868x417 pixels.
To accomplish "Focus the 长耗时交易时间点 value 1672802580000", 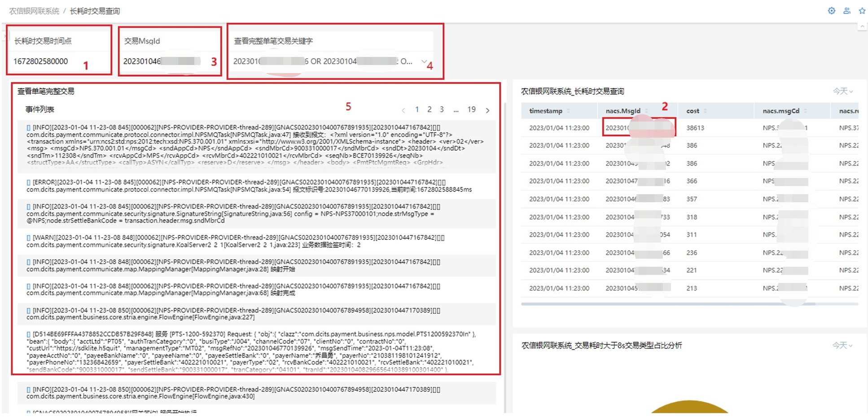I will [41, 61].
